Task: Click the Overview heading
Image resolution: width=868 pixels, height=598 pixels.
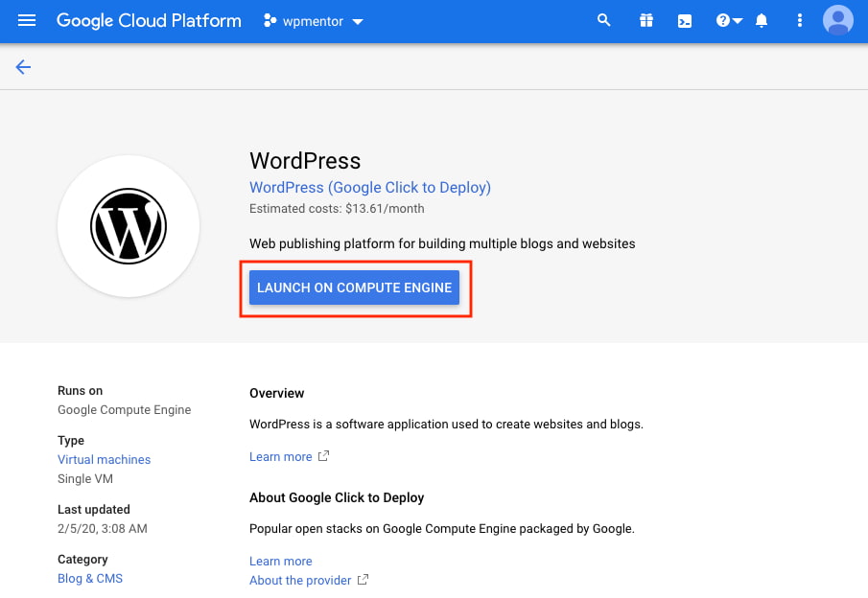Action: point(277,393)
